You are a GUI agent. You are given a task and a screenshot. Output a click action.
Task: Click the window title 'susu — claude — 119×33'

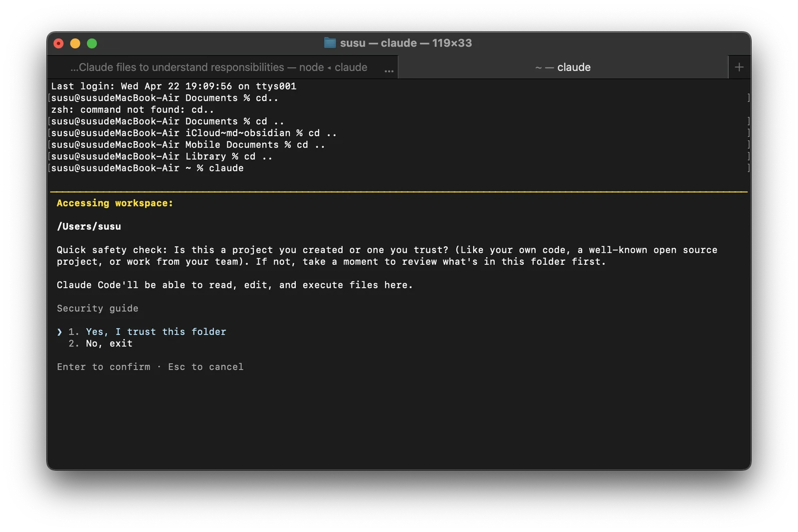[406, 43]
